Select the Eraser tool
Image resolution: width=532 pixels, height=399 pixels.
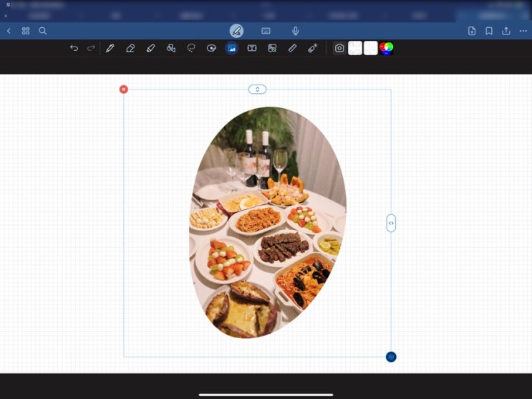coord(130,48)
